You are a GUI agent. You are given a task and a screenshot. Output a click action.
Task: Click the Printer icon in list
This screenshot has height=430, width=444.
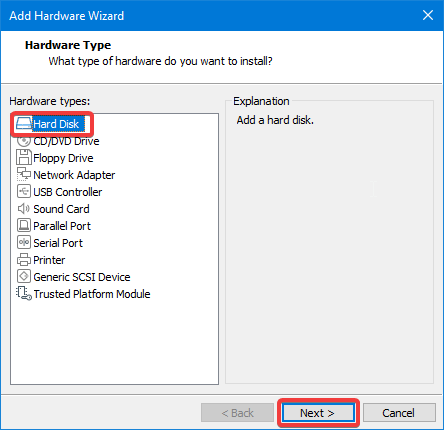pyautogui.click(x=24, y=260)
